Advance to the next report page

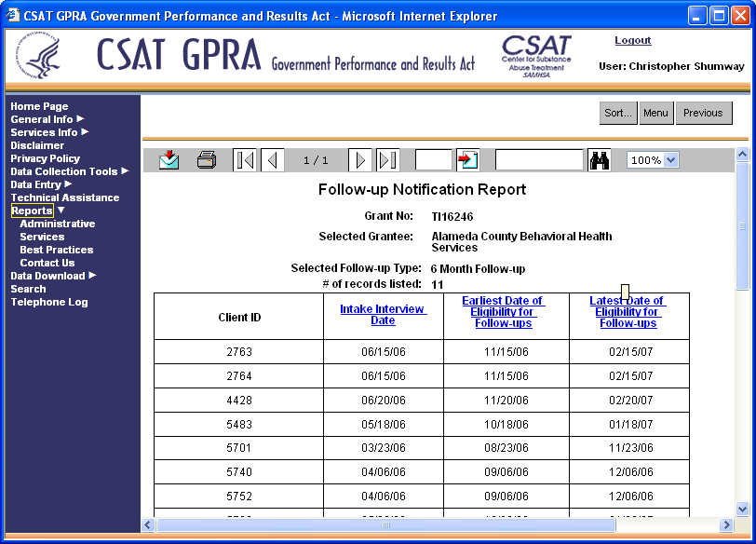pos(359,160)
